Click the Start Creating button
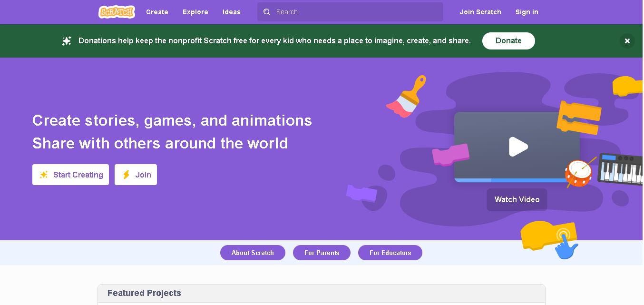 point(70,175)
